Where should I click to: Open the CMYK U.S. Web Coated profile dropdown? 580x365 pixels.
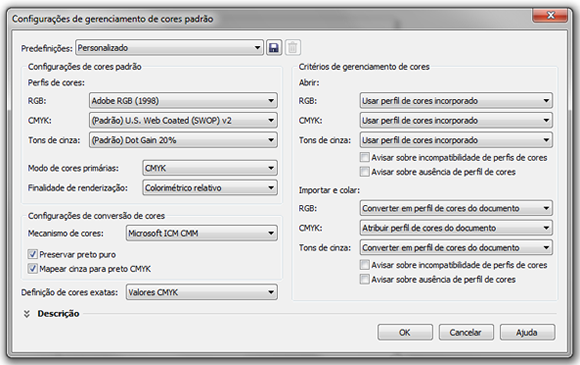(183, 120)
